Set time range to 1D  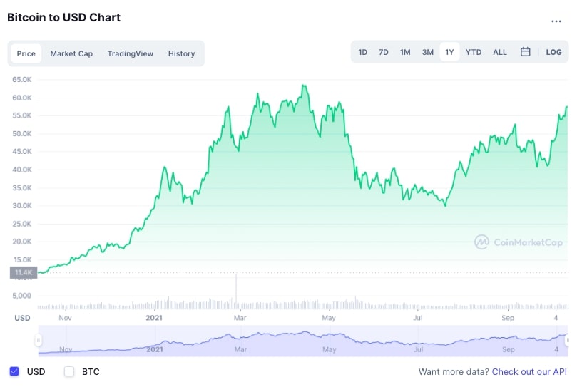point(362,52)
